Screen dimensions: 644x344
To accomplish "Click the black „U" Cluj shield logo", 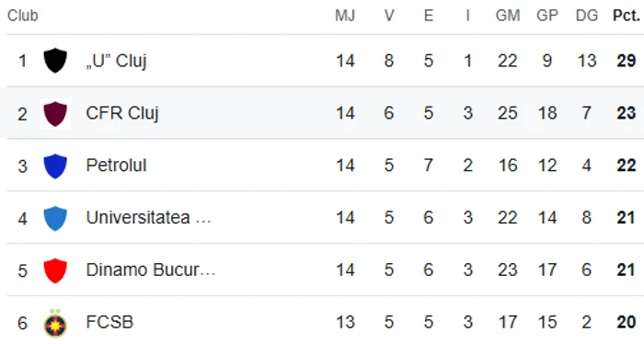I will (55, 61).
